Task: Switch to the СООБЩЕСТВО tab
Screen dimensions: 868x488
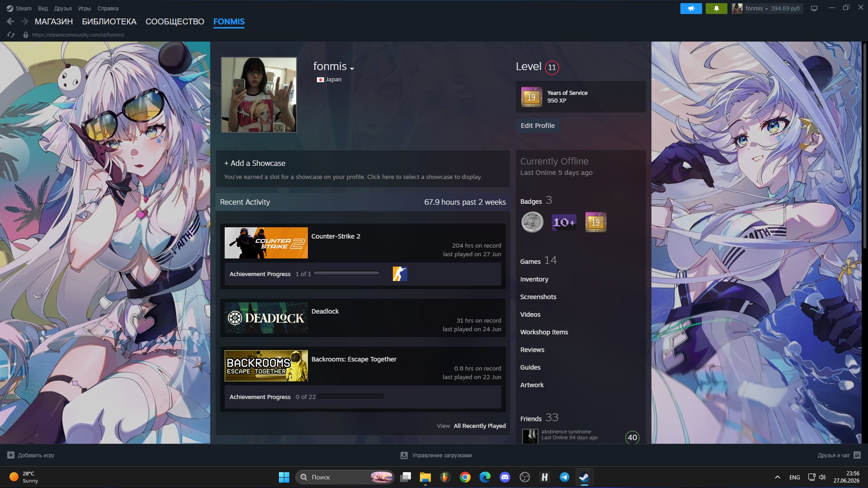Action: pos(175,21)
